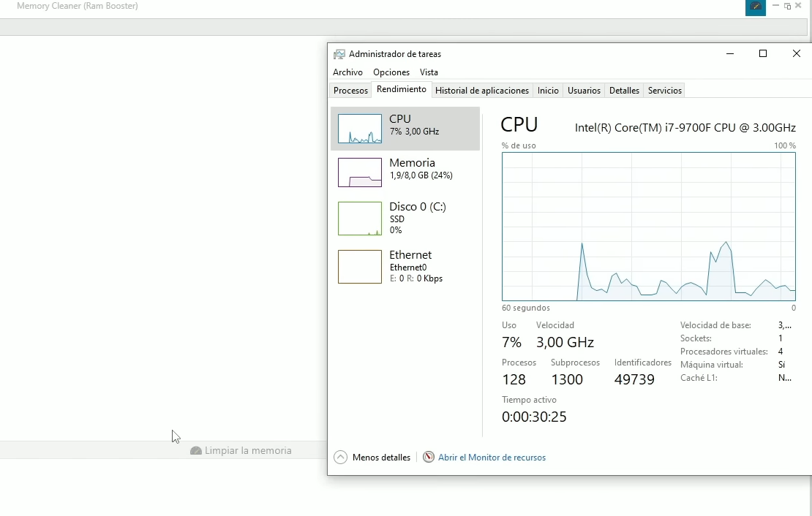Switch to the Servicios tab
The width and height of the screenshot is (812, 516).
(x=664, y=90)
